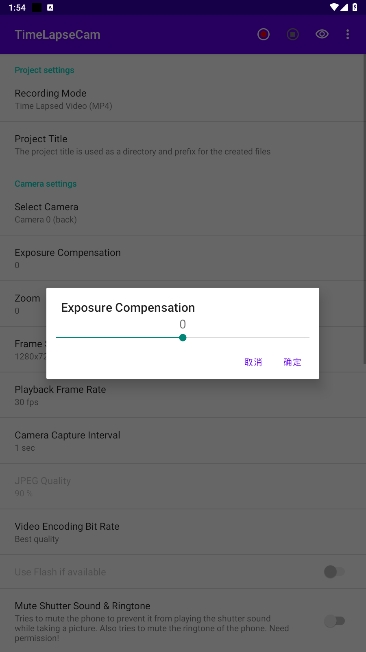Open the Recording Mode setting
Viewport: 366px width, 652px height.
point(182,99)
